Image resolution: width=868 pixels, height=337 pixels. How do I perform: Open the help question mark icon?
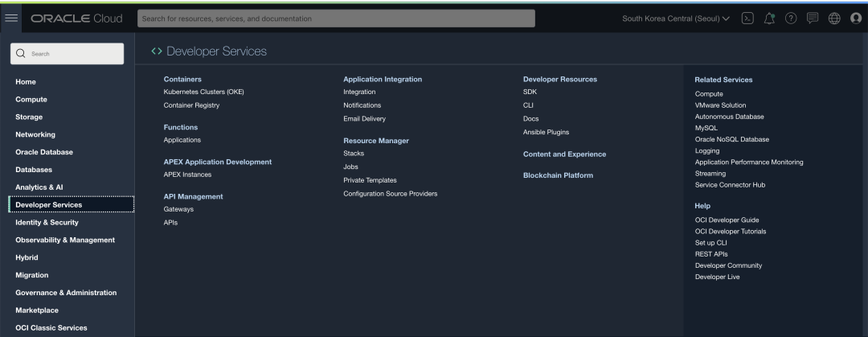pyautogui.click(x=791, y=18)
